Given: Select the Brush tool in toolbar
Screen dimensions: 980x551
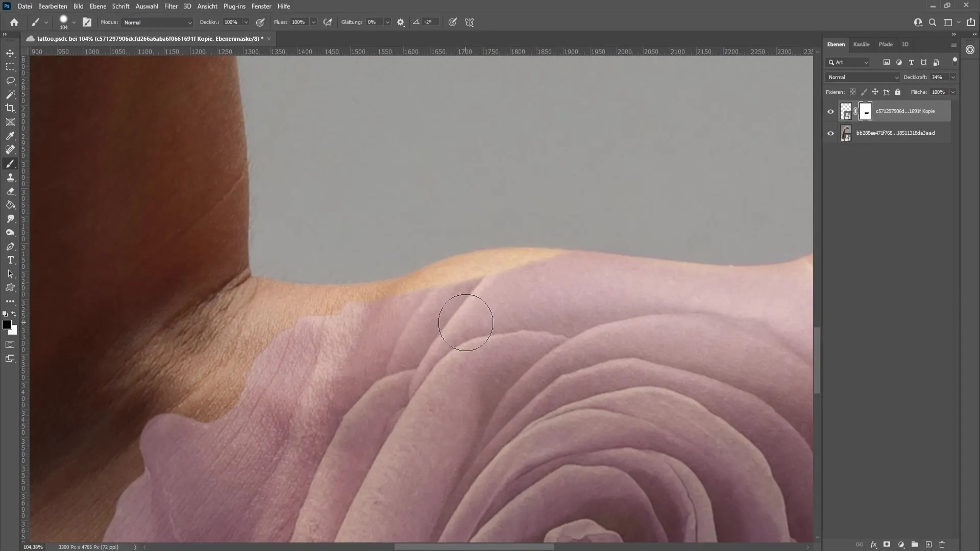Looking at the screenshot, I should (10, 163).
